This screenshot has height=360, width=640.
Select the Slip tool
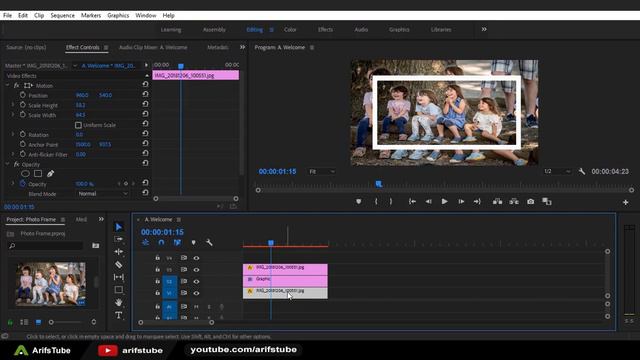click(x=119, y=277)
